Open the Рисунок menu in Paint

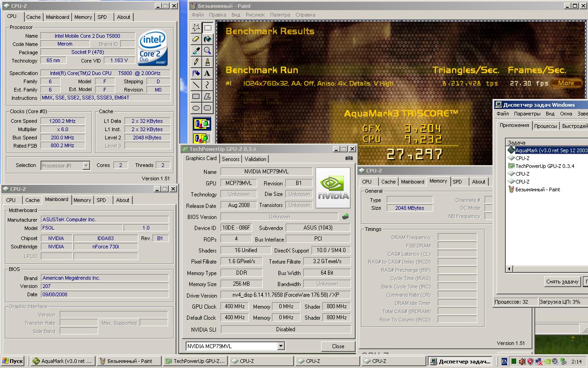click(x=255, y=15)
